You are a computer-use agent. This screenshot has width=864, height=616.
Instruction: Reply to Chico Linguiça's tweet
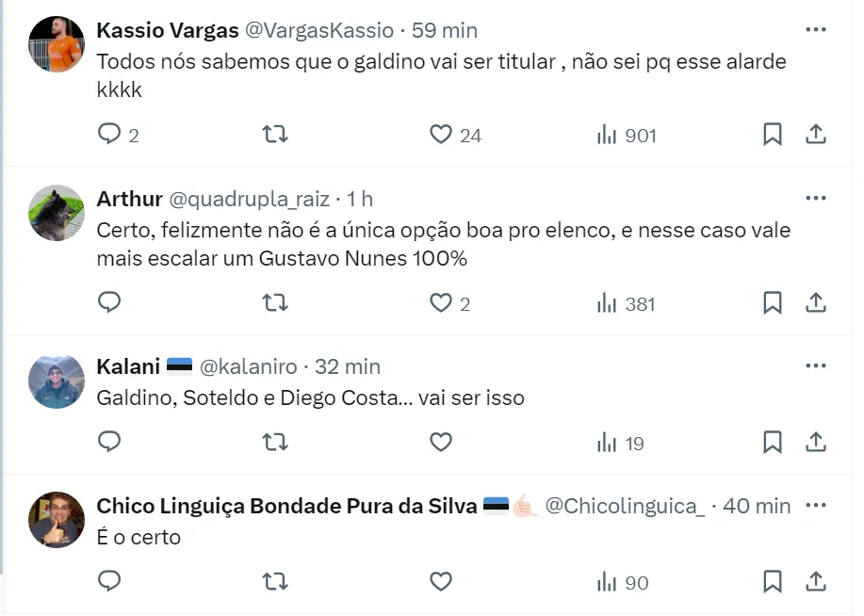tap(110, 581)
